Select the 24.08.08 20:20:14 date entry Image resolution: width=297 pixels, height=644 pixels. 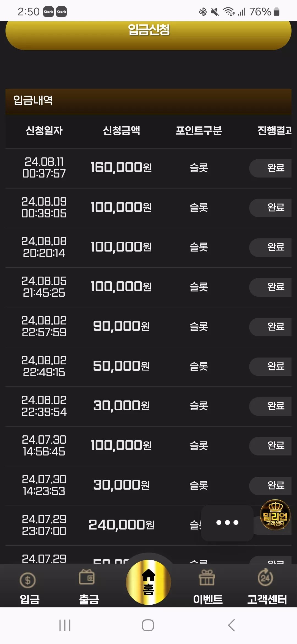tap(44, 247)
